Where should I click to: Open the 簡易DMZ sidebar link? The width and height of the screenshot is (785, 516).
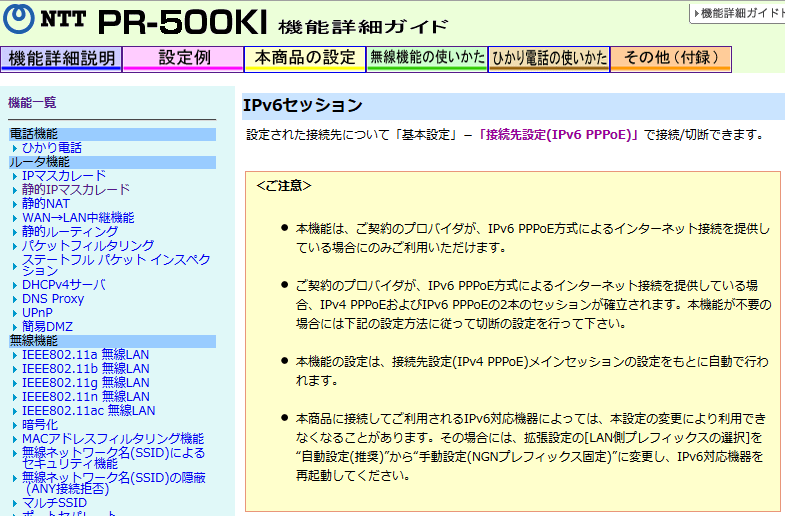point(47,327)
